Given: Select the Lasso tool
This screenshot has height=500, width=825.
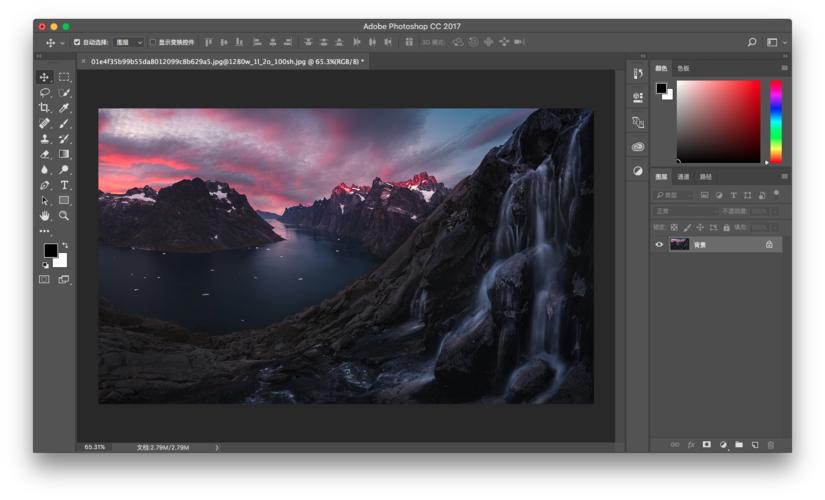Looking at the screenshot, I should click(x=44, y=92).
